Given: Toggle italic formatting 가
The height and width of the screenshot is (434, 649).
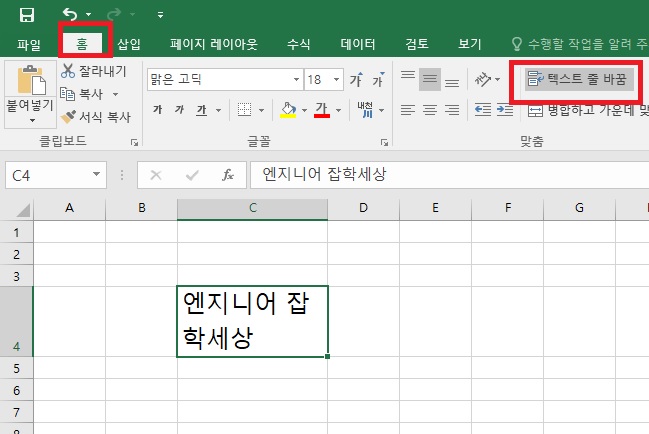Looking at the screenshot, I should coord(179,110).
